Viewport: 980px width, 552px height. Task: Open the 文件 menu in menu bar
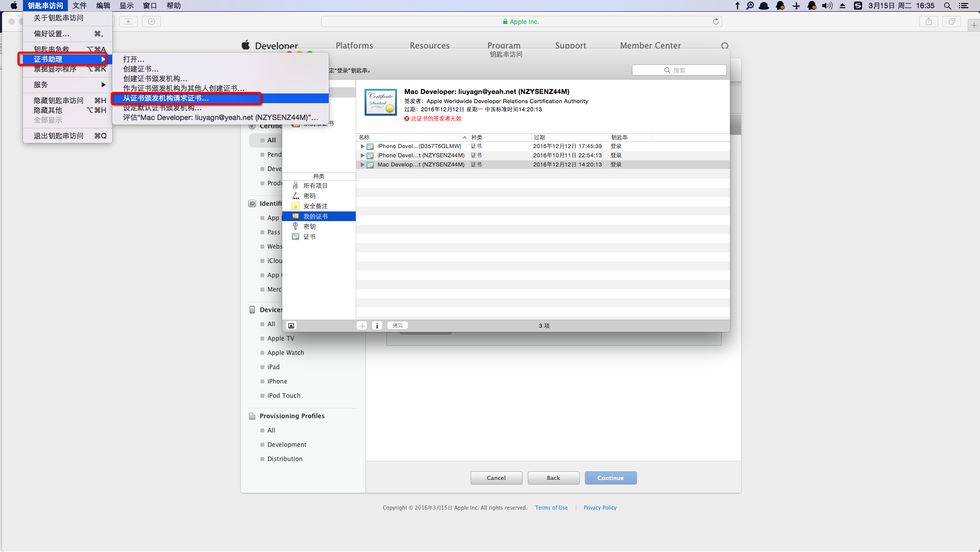79,6
